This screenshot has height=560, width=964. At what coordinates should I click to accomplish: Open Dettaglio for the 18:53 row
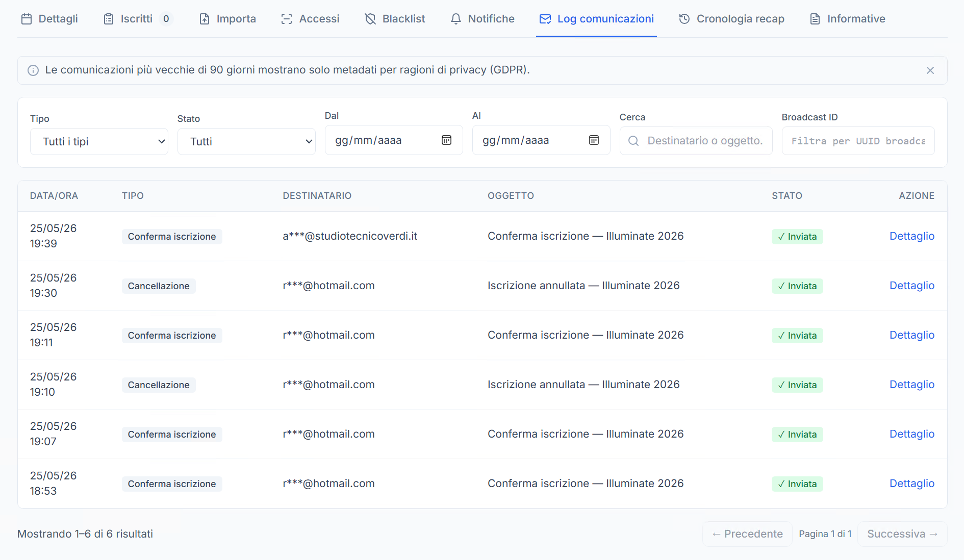pos(912,483)
